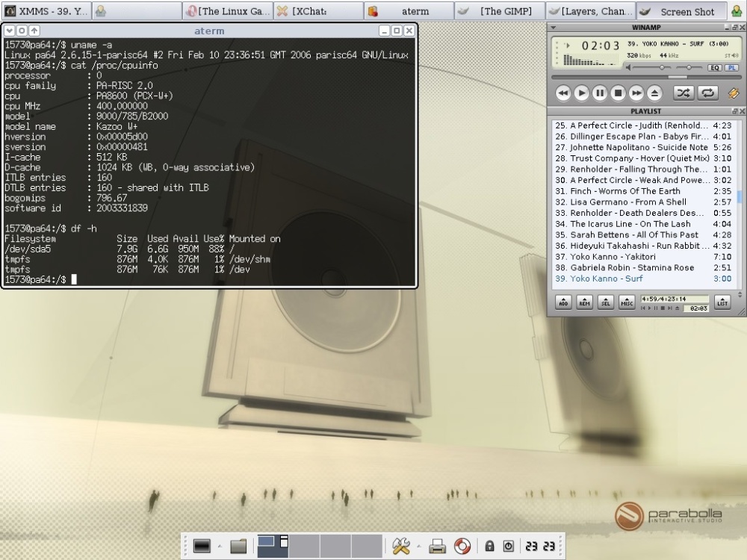747x560 pixels.
Task: Adjust the Winamp balance slider
Action: [689, 68]
